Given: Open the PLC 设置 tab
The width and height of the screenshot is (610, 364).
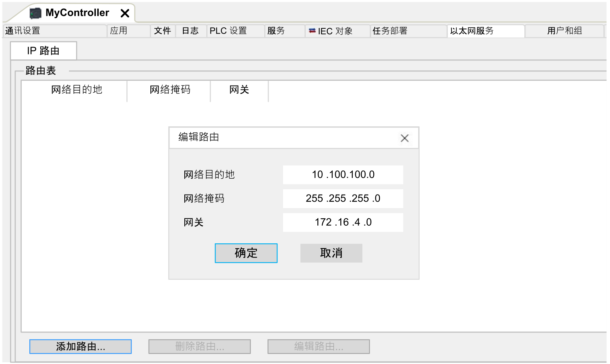Looking at the screenshot, I should point(228,31).
